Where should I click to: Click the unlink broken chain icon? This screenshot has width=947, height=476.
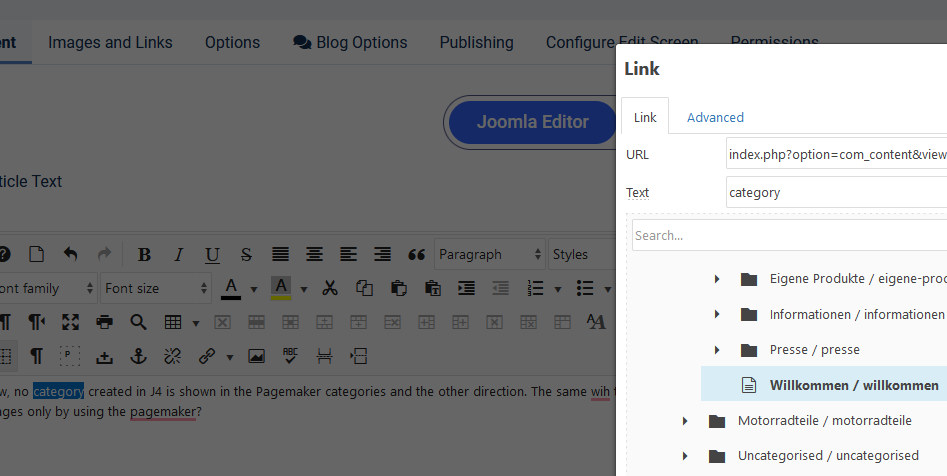[x=172, y=356]
